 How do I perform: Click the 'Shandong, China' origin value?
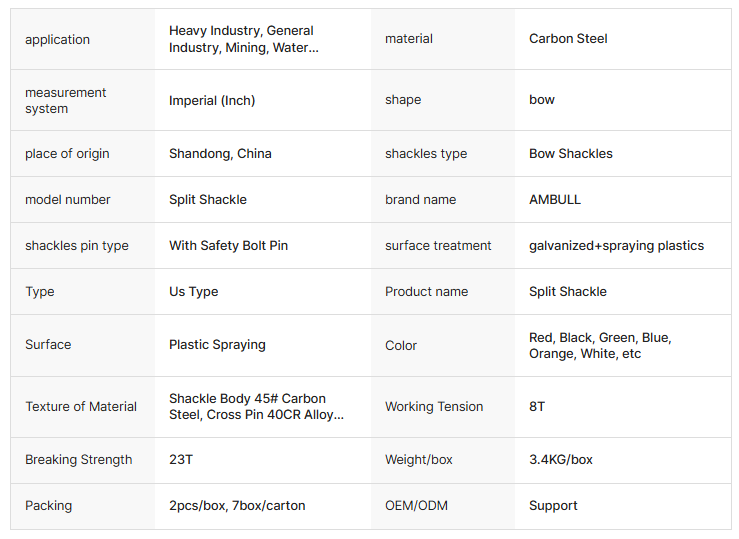(x=220, y=154)
